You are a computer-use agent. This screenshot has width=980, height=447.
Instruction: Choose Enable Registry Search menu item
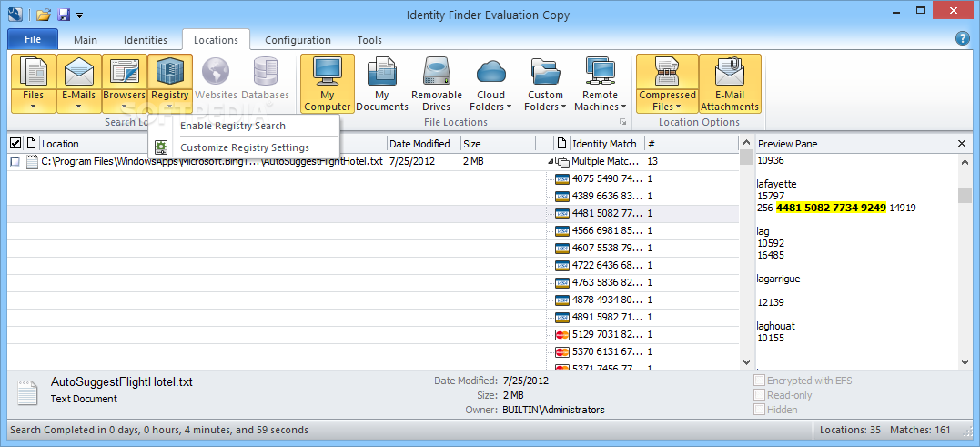point(244,126)
